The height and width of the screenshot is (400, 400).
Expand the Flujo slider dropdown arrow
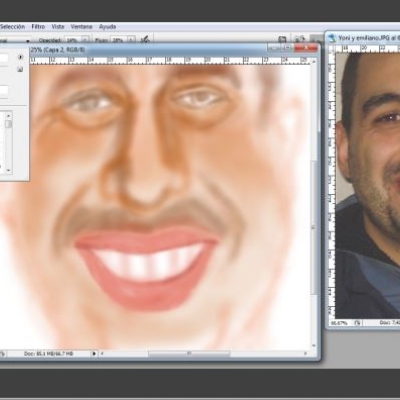point(131,40)
